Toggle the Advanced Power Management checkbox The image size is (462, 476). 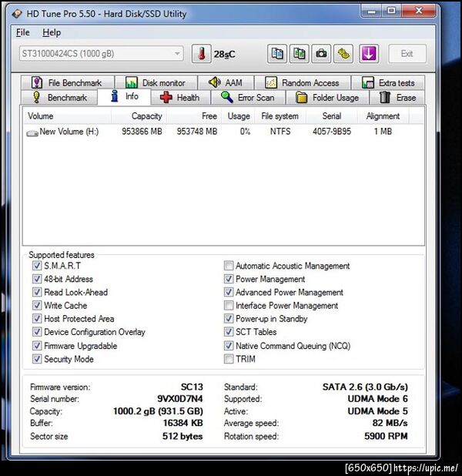[229, 292]
